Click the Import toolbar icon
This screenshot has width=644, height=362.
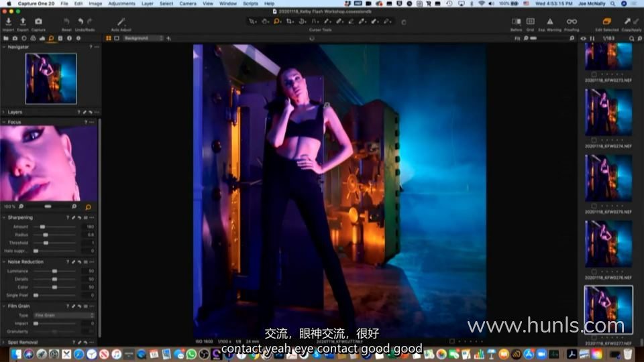point(8,21)
